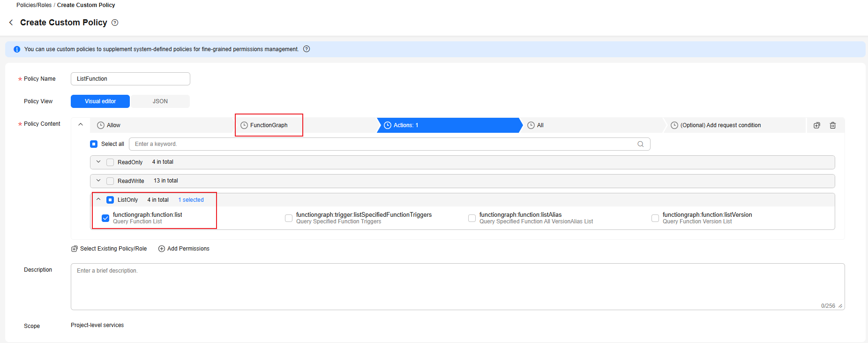Click into the Description text area
Image resolution: width=868 pixels, height=343 pixels.
coord(457,286)
